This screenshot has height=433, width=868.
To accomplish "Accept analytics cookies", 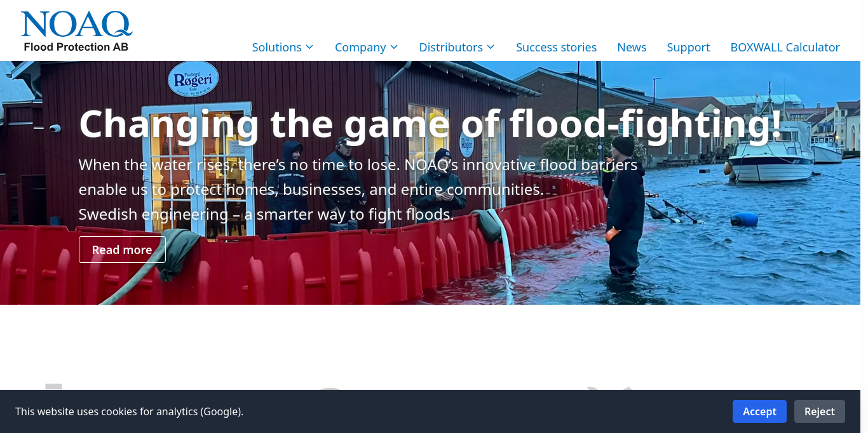I will [759, 411].
